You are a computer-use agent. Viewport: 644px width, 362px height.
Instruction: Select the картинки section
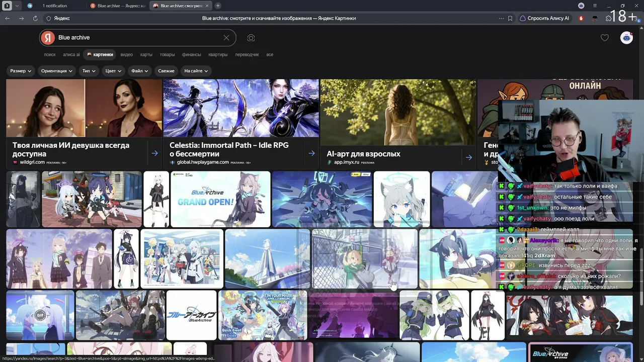tap(100, 54)
